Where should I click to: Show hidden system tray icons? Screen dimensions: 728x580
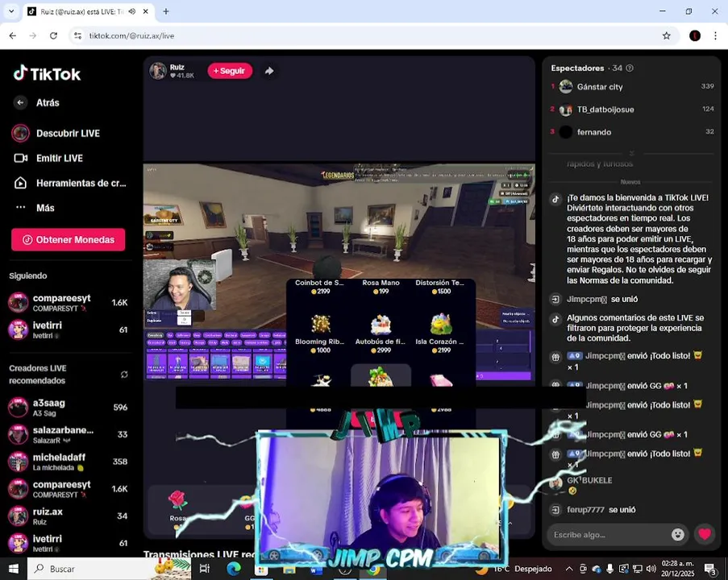tap(568, 569)
